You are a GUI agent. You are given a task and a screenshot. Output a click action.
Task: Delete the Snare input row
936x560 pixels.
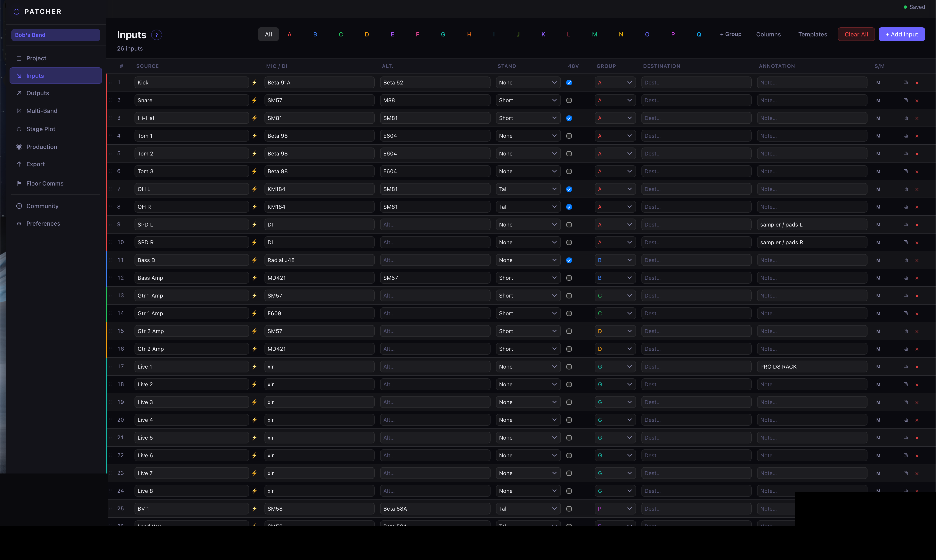click(917, 101)
